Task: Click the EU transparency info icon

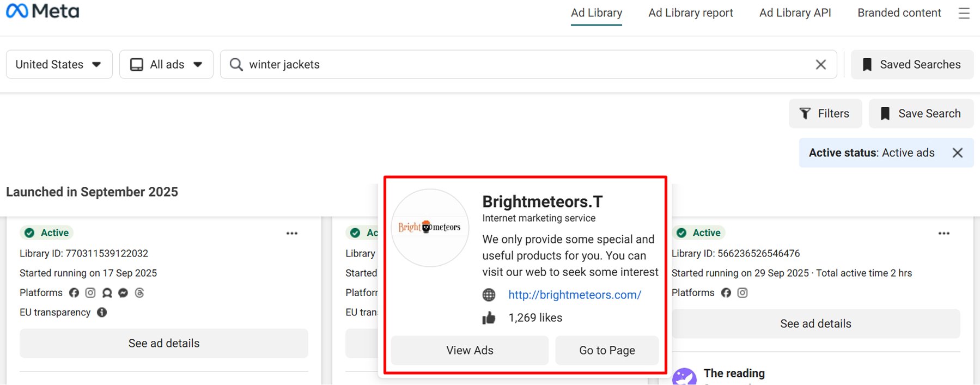Action: (102, 313)
